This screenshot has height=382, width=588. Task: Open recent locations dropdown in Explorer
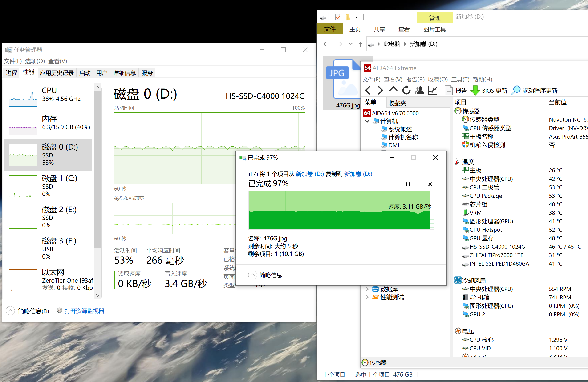click(351, 44)
